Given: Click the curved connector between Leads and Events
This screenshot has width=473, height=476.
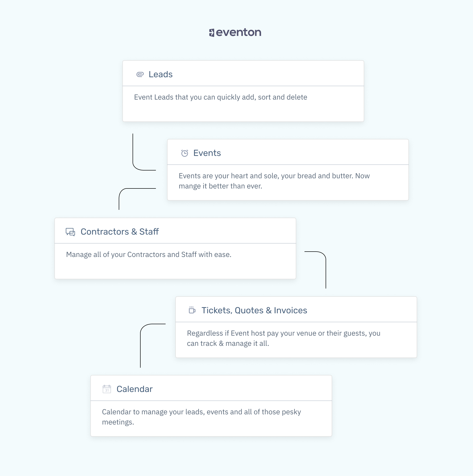Looking at the screenshot, I should click(144, 152).
